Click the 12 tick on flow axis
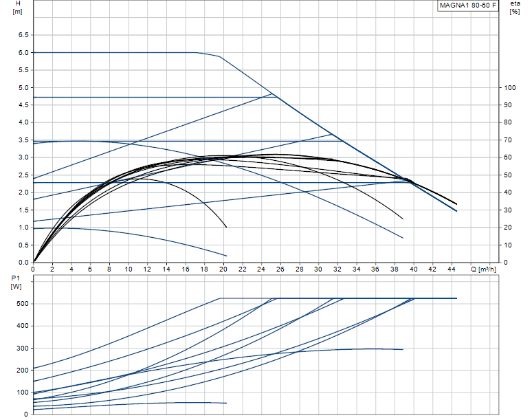This screenshot has width=532, height=420. tap(147, 269)
